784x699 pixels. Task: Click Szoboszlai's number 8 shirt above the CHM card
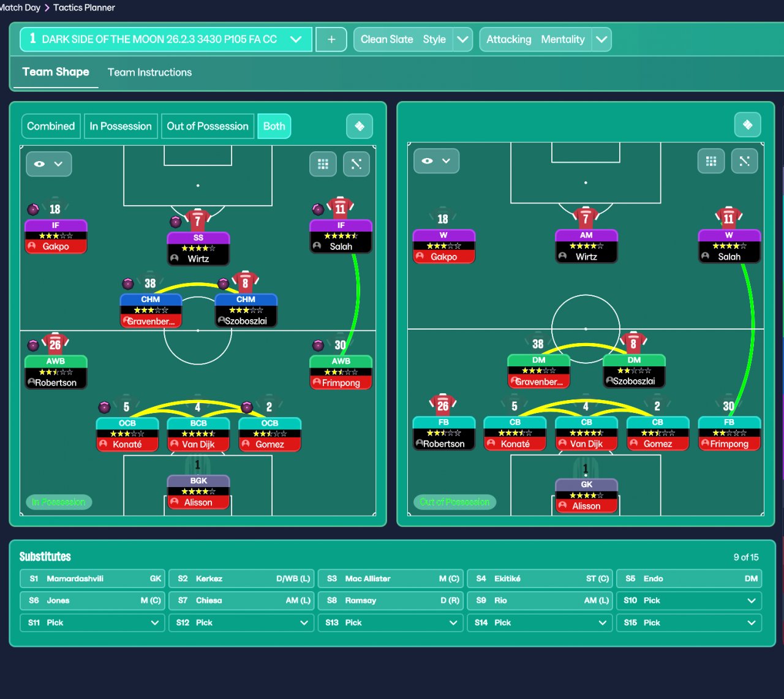(246, 282)
